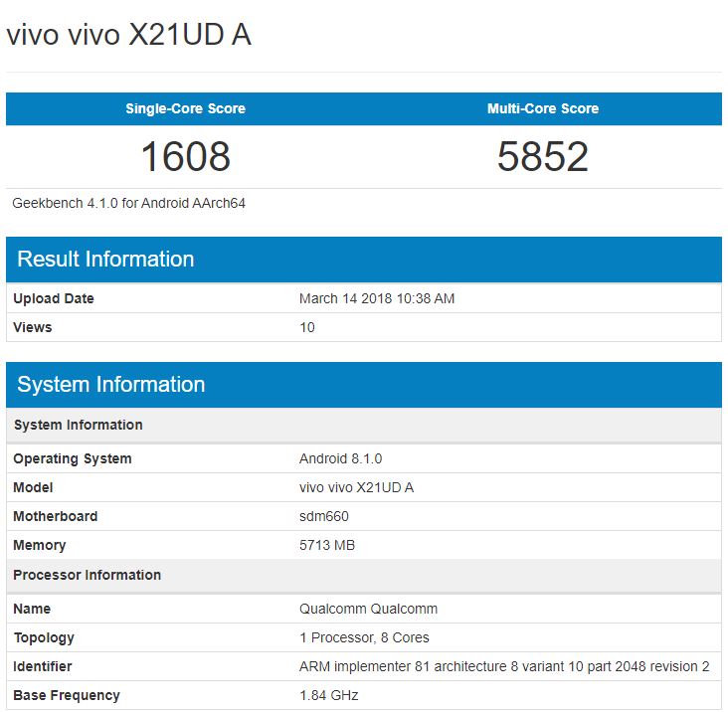The height and width of the screenshot is (712, 728).
Task: Click the single-core score value 1608
Action: tap(185, 157)
